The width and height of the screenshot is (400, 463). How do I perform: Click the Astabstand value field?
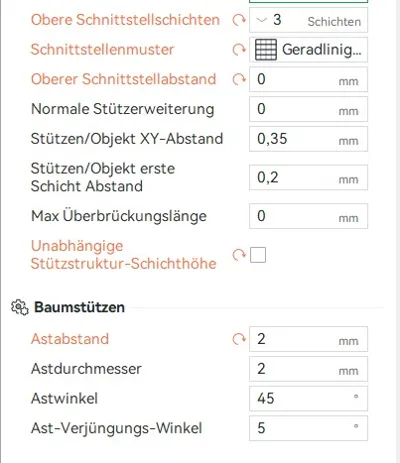tap(308, 339)
